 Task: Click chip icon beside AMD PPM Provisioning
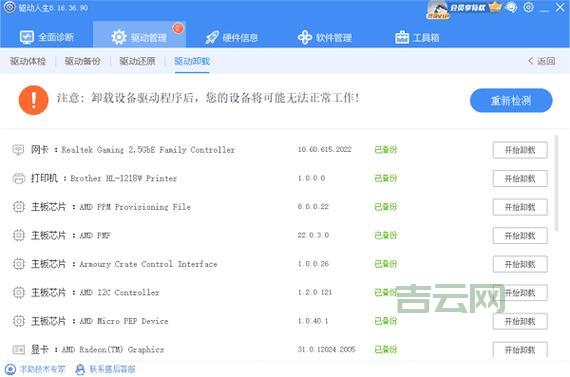[x=19, y=207]
